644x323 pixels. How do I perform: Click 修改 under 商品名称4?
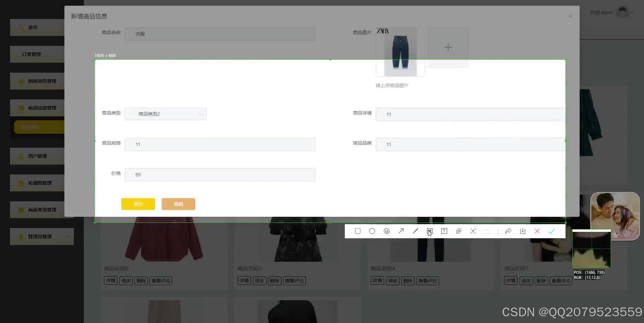click(393, 281)
